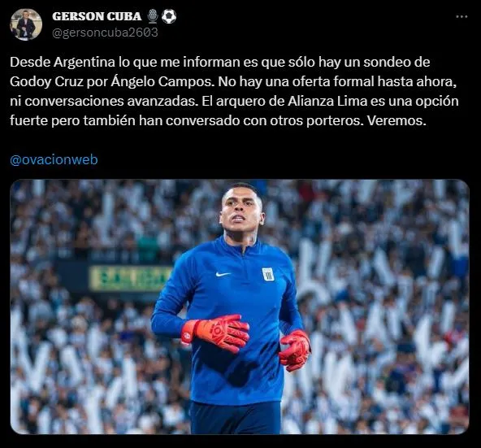The image size is (481, 448).
Task: Click the word "Veremos." ending the tweet
Action: pos(396,120)
